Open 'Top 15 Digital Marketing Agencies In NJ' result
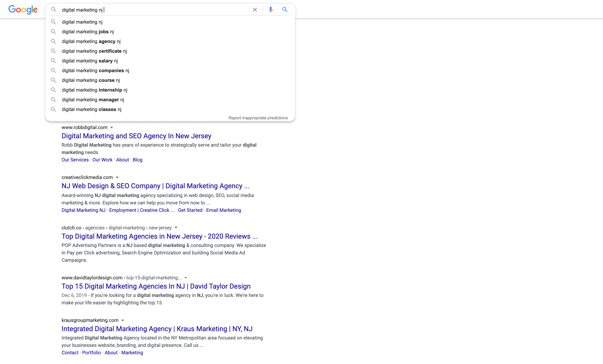The height and width of the screenshot is (364, 603). point(156,286)
